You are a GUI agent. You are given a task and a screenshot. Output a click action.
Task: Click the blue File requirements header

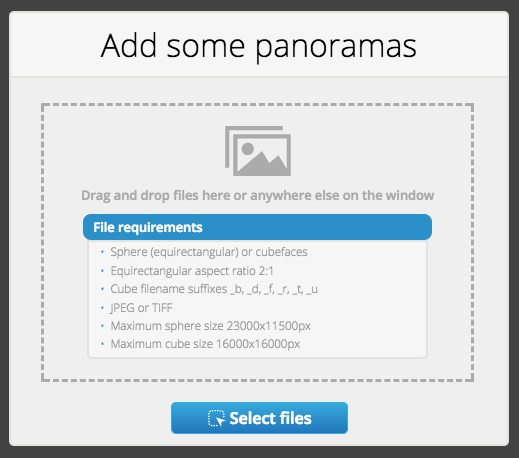click(x=257, y=227)
